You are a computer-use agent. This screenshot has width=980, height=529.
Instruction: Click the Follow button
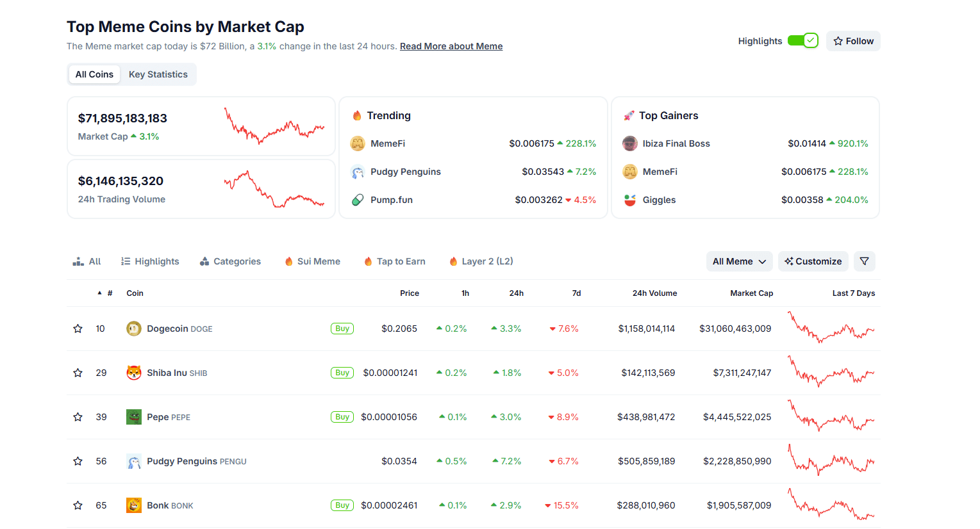[x=853, y=41]
